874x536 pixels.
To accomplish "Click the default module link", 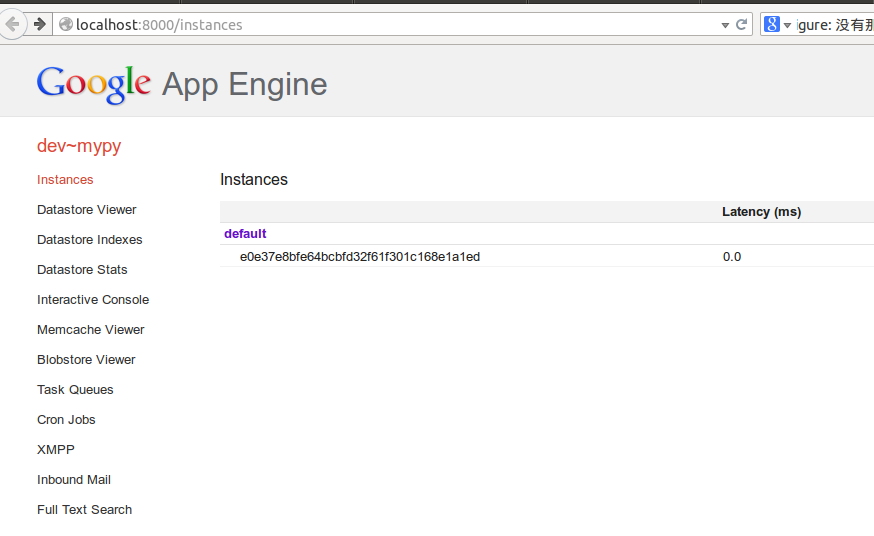I will [x=245, y=233].
